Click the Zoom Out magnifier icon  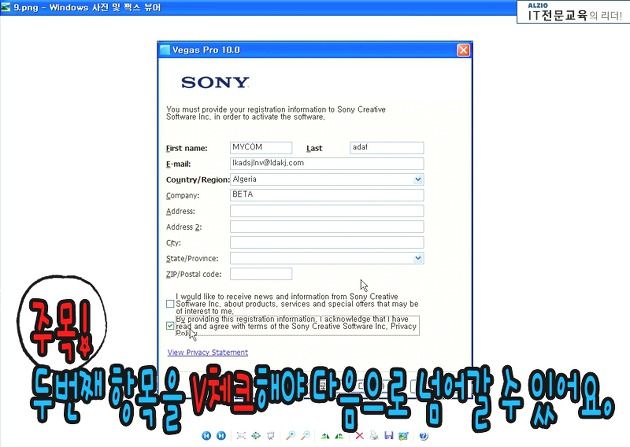(305, 436)
